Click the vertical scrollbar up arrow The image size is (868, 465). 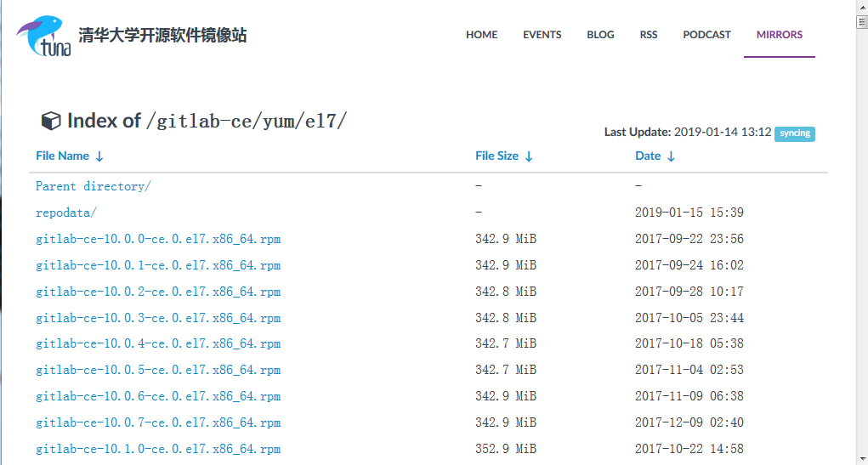tap(862, 6)
